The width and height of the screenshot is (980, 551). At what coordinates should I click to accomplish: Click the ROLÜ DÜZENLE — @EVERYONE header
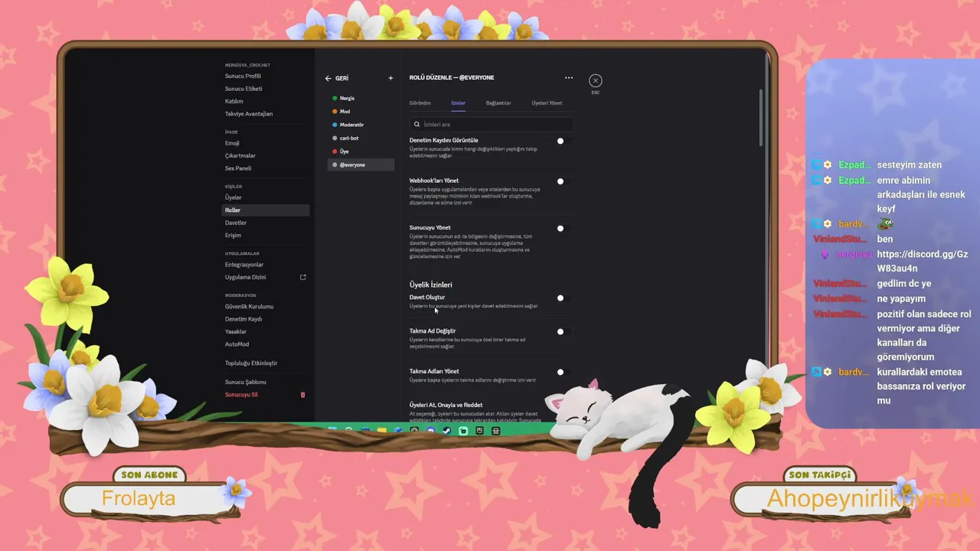click(x=452, y=77)
